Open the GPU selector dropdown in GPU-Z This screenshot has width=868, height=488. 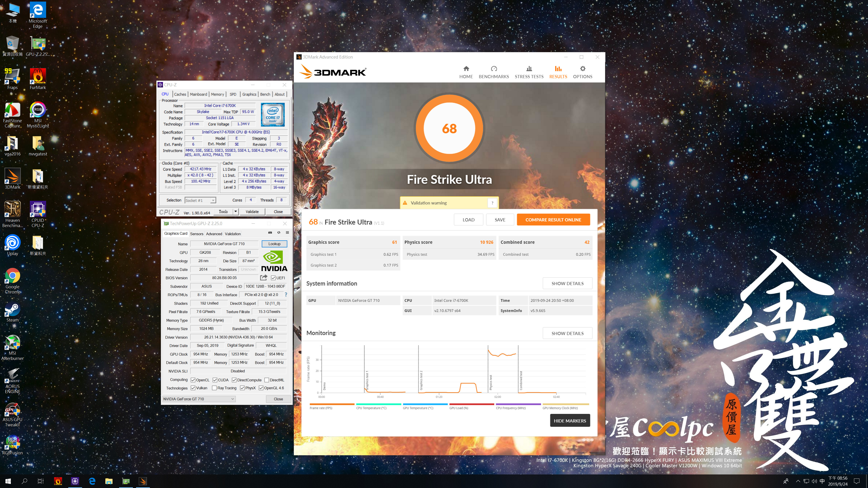click(199, 399)
